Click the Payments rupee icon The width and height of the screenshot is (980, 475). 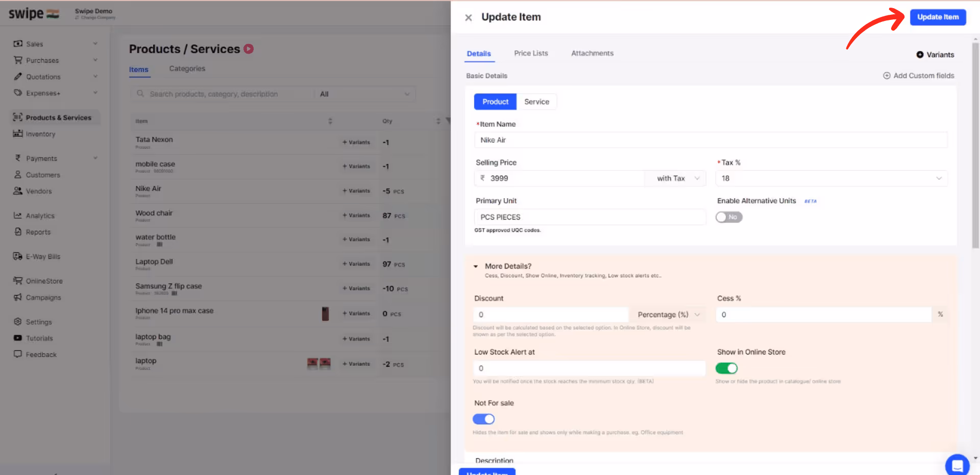(18, 158)
